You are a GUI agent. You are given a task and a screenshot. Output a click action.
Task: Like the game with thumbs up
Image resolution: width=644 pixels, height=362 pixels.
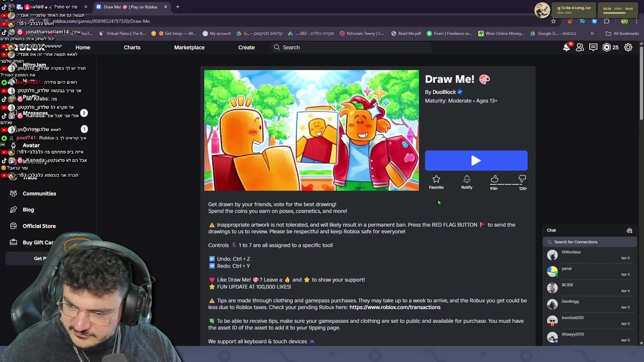click(x=495, y=179)
